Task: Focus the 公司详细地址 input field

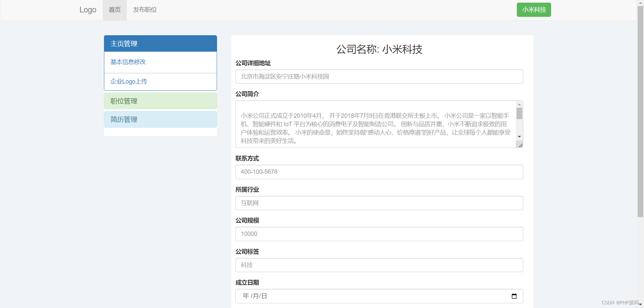Action: coord(379,76)
